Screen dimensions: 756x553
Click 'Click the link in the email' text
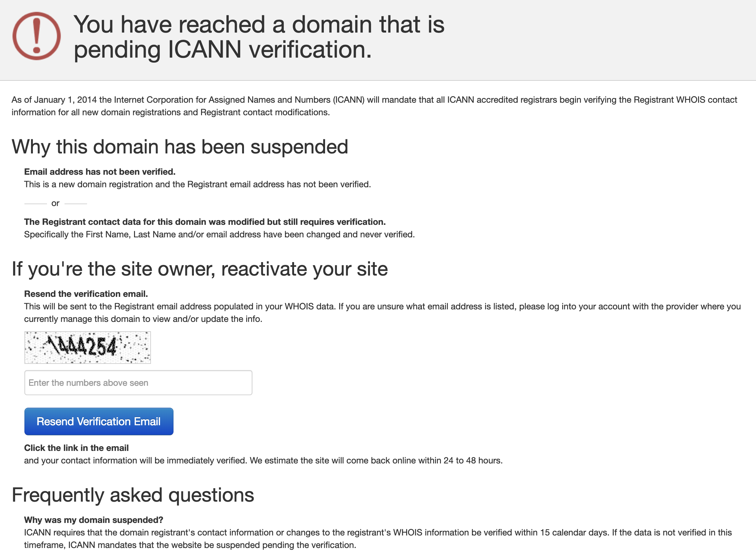pos(76,448)
